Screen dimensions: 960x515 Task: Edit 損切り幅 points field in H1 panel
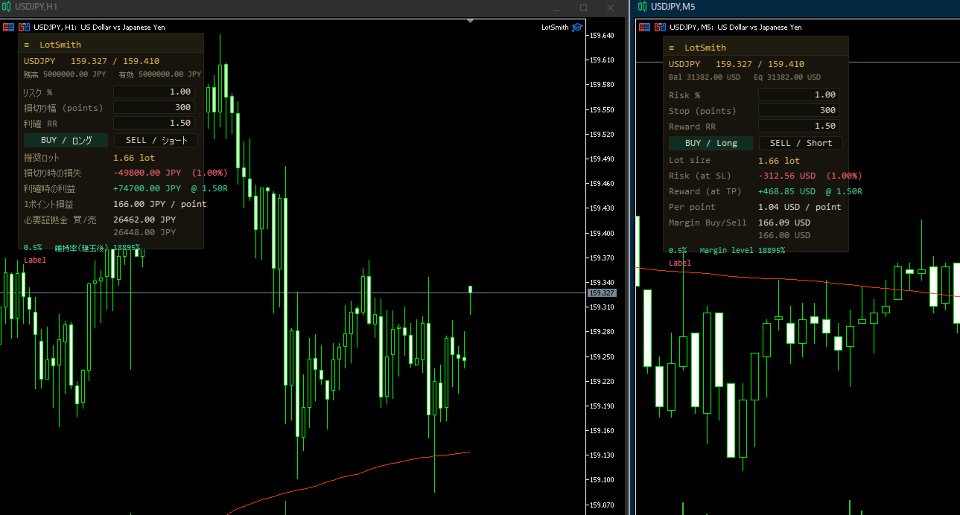click(154, 107)
